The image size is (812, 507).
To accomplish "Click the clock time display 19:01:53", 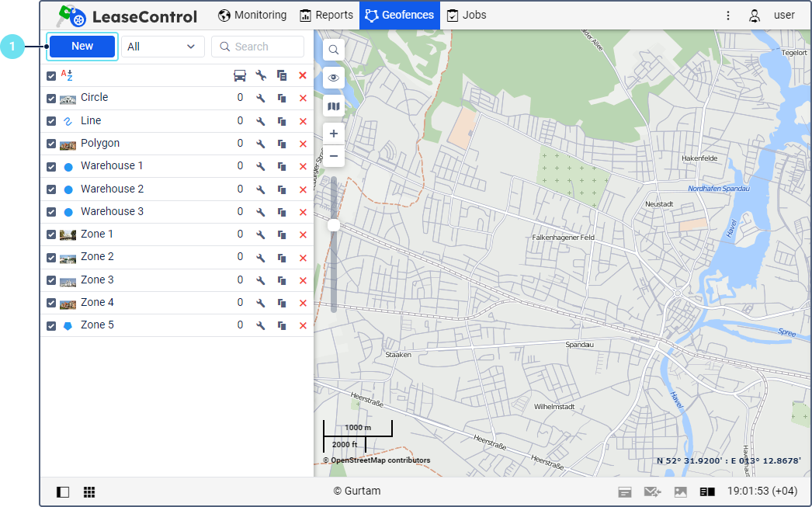I will [762, 491].
